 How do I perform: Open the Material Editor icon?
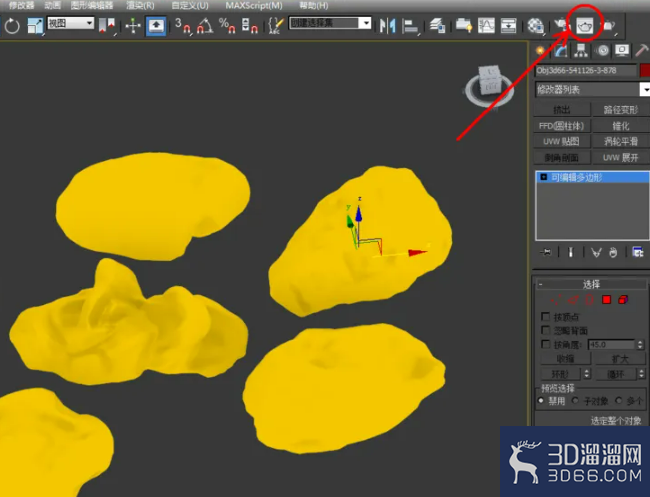(x=535, y=26)
